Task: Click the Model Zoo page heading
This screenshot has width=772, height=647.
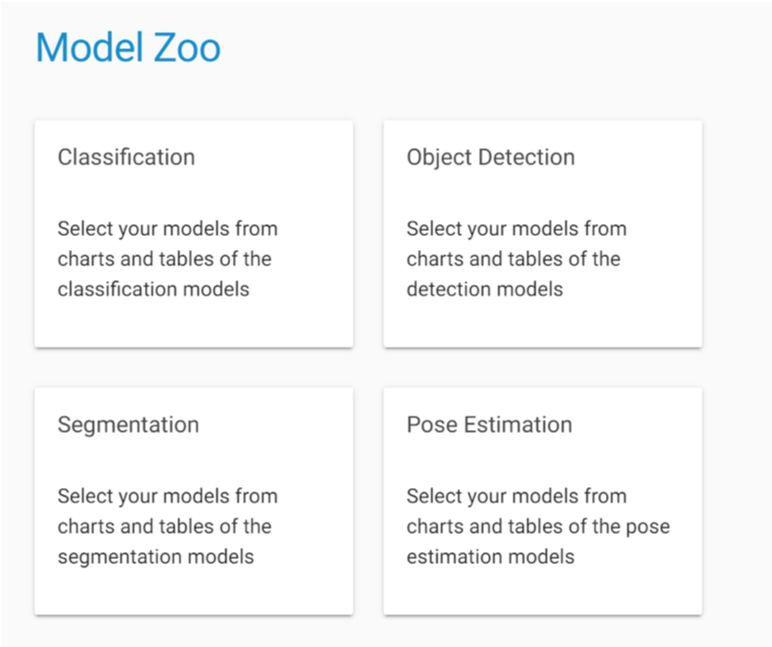Action: pyautogui.click(x=128, y=48)
